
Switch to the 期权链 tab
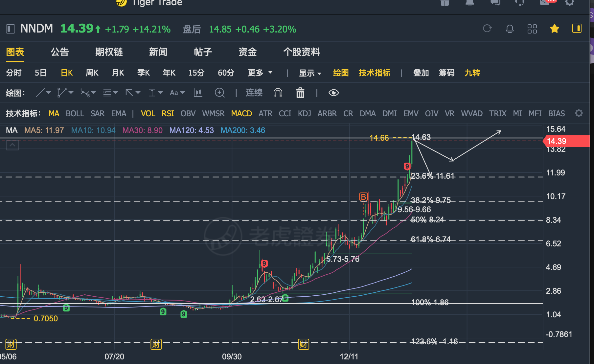click(109, 52)
